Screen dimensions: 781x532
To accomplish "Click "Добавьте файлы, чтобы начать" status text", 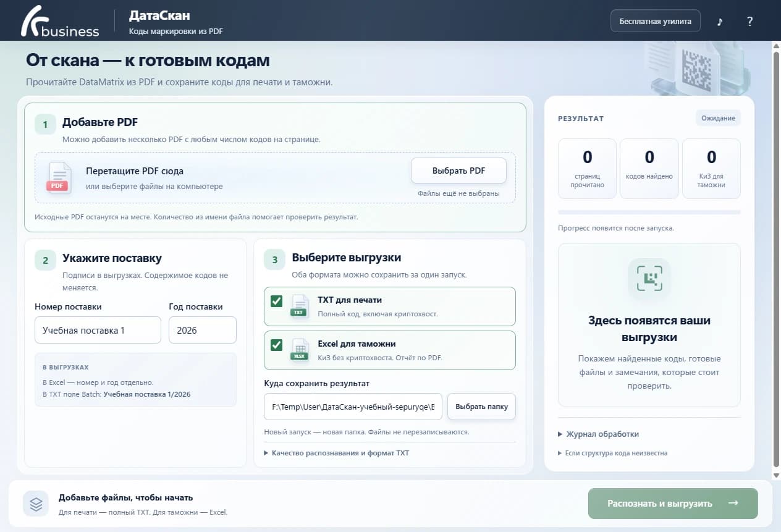I will 126,497.
